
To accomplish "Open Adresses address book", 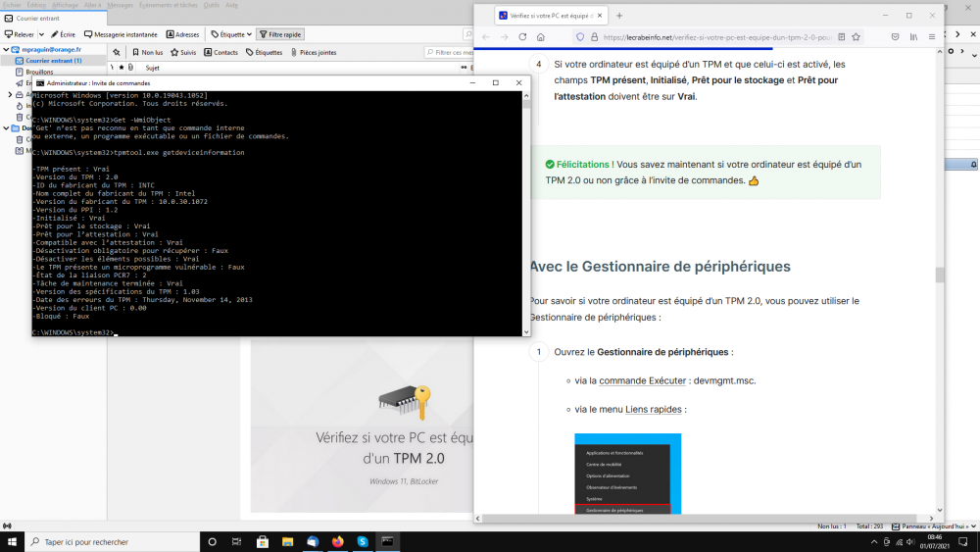I will click(x=182, y=34).
